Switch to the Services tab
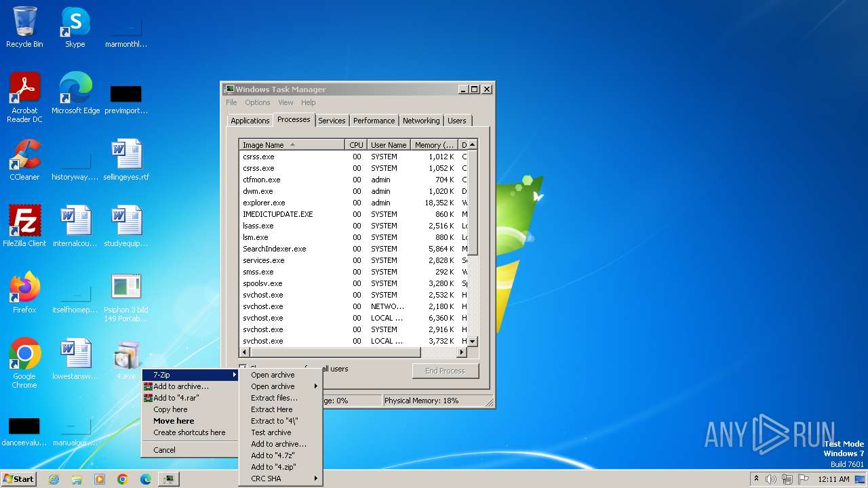The height and width of the screenshot is (488, 868). point(332,121)
